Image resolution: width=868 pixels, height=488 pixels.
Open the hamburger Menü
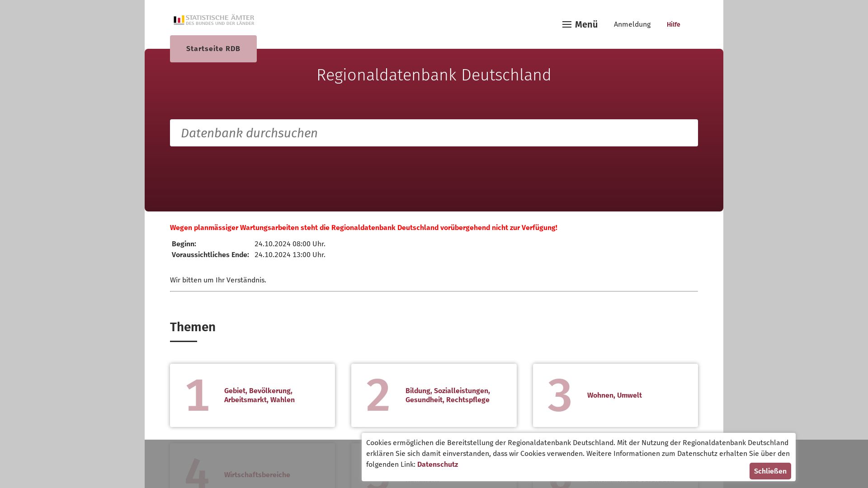click(580, 24)
